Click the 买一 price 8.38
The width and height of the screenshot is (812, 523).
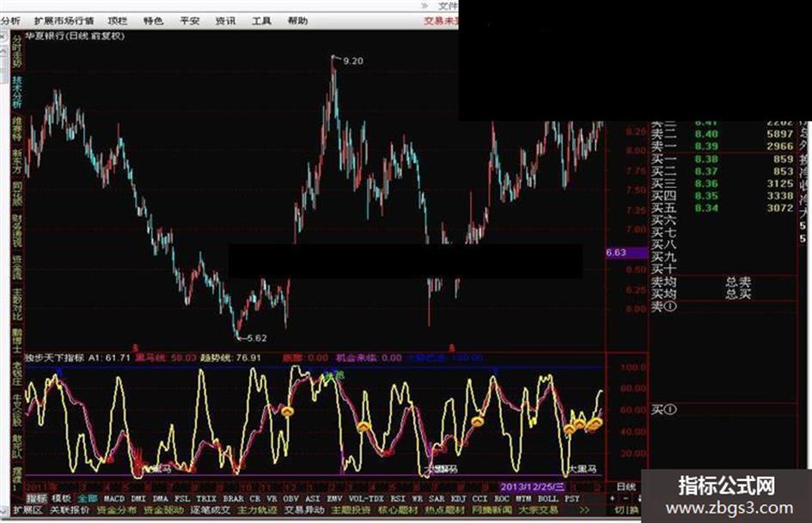point(706,159)
